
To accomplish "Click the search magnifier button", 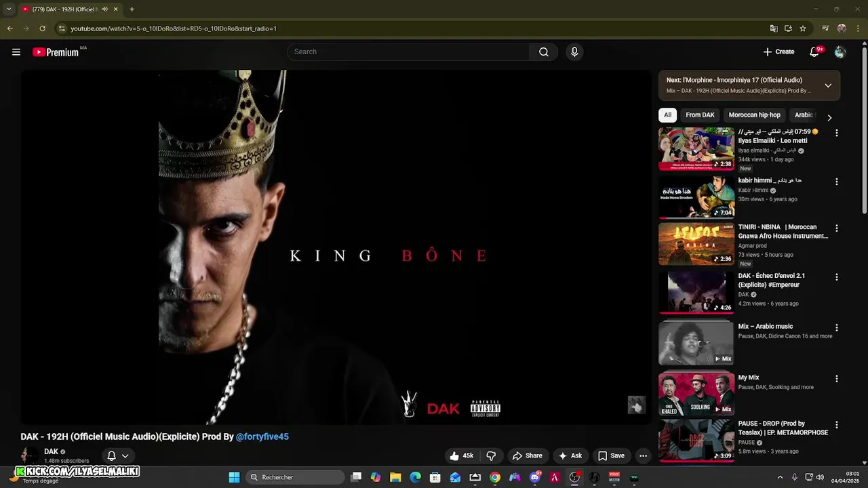I will [x=544, y=52].
